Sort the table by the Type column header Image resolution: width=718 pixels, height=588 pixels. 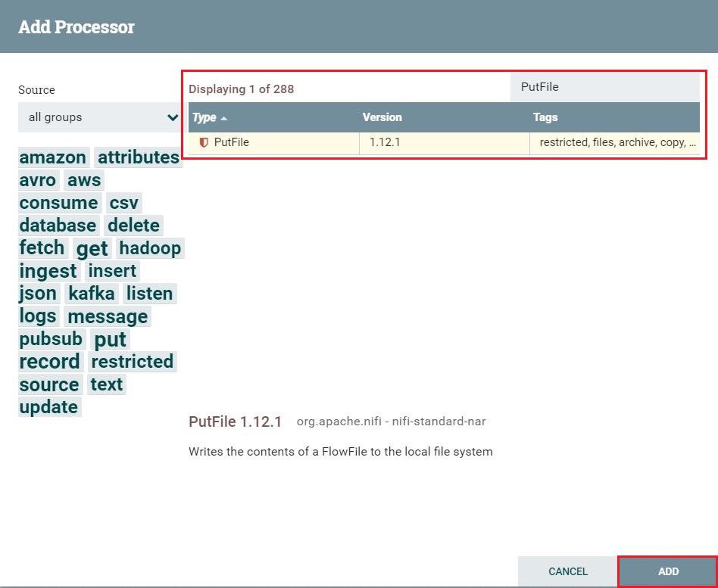(274, 117)
